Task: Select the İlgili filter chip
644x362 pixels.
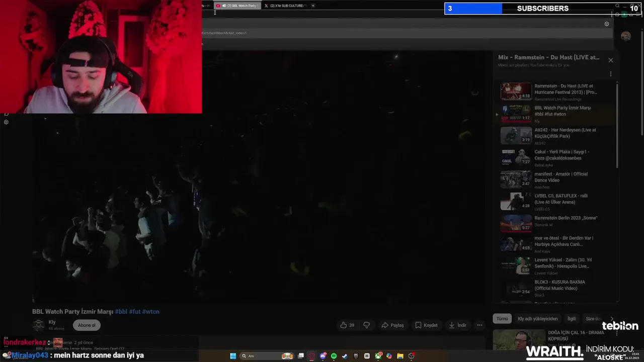Action: point(572,319)
